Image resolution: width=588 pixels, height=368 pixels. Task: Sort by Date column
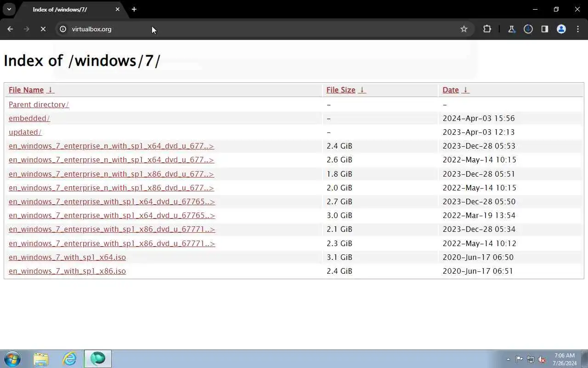pyautogui.click(x=456, y=90)
